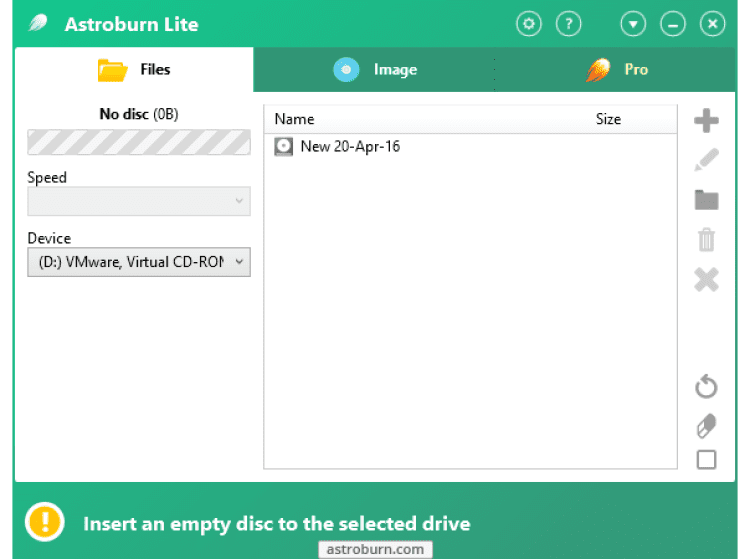Click the 'No disc (0B)' label
750x559 pixels.
(x=139, y=114)
